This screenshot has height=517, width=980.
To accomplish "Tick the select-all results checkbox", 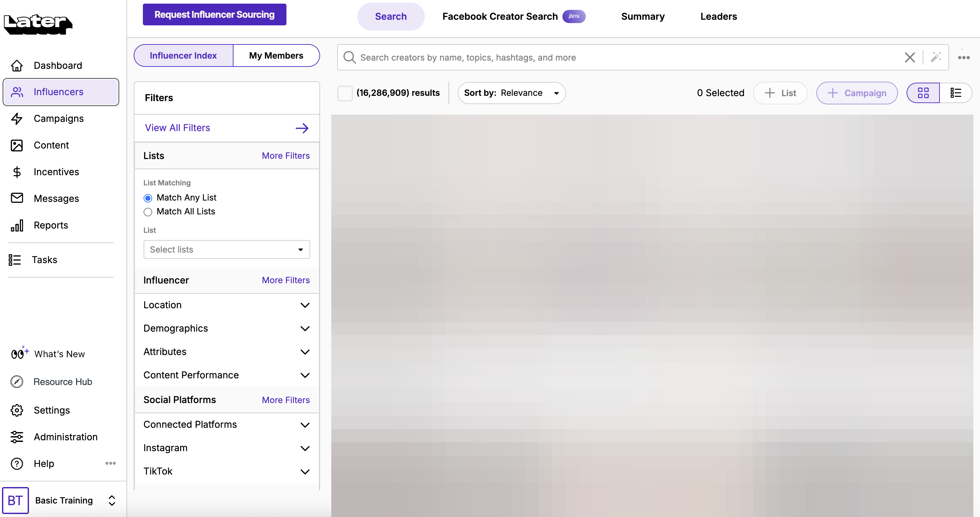I will pyautogui.click(x=345, y=93).
